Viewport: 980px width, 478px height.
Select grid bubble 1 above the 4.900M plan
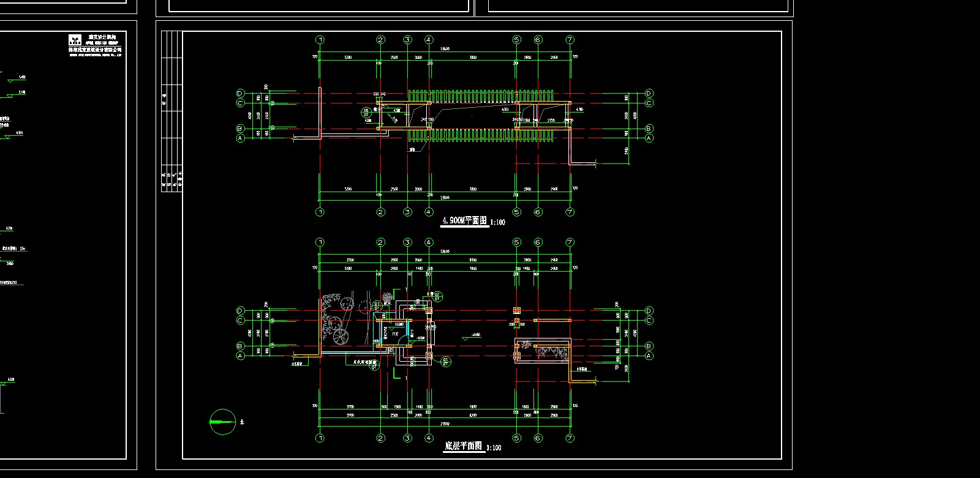(x=320, y=40)
